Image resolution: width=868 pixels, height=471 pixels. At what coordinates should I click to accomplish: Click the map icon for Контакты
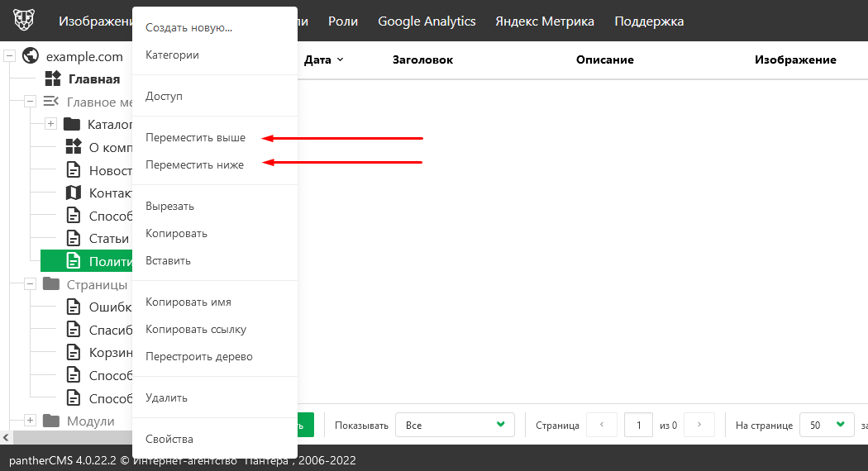74,193
